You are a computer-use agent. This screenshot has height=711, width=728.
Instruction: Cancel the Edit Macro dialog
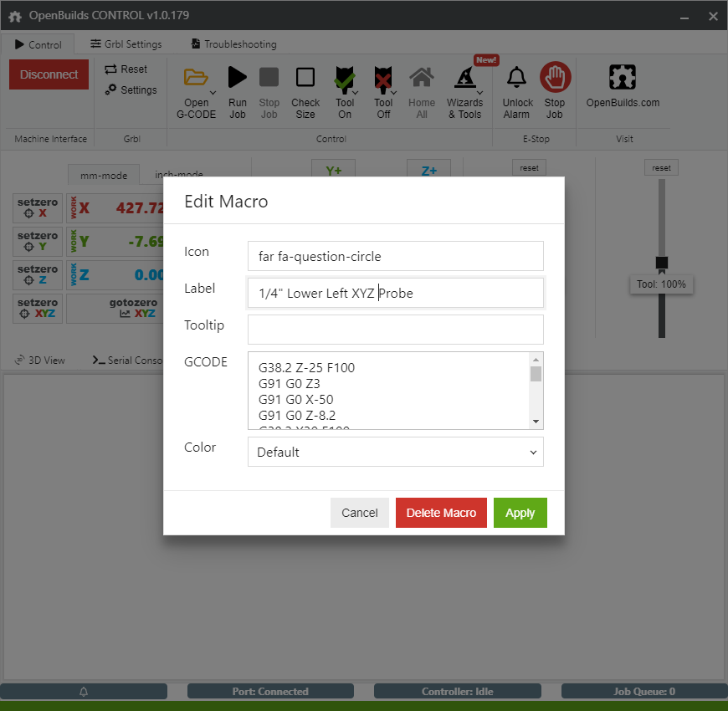(359, 513)
